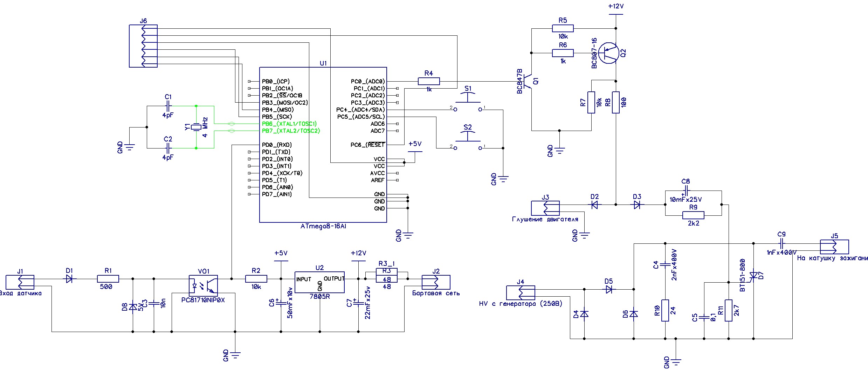
Task: Click resistor R5 10k
Action: click(x=563, y=28)
